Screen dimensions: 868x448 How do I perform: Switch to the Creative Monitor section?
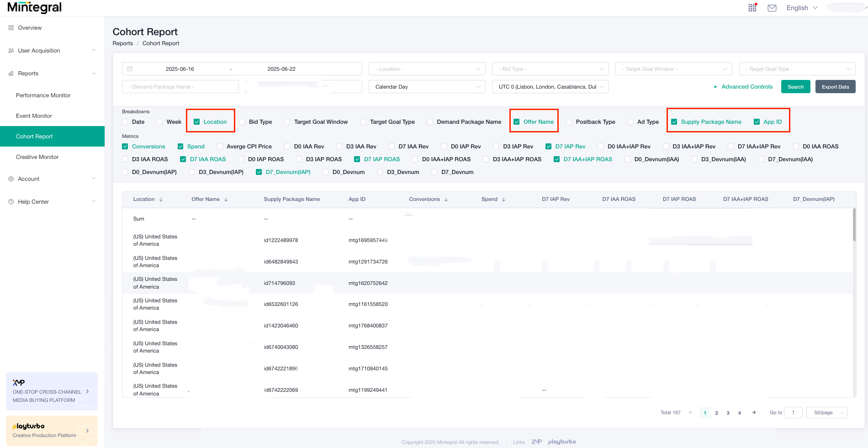click(x=37, y=157)
